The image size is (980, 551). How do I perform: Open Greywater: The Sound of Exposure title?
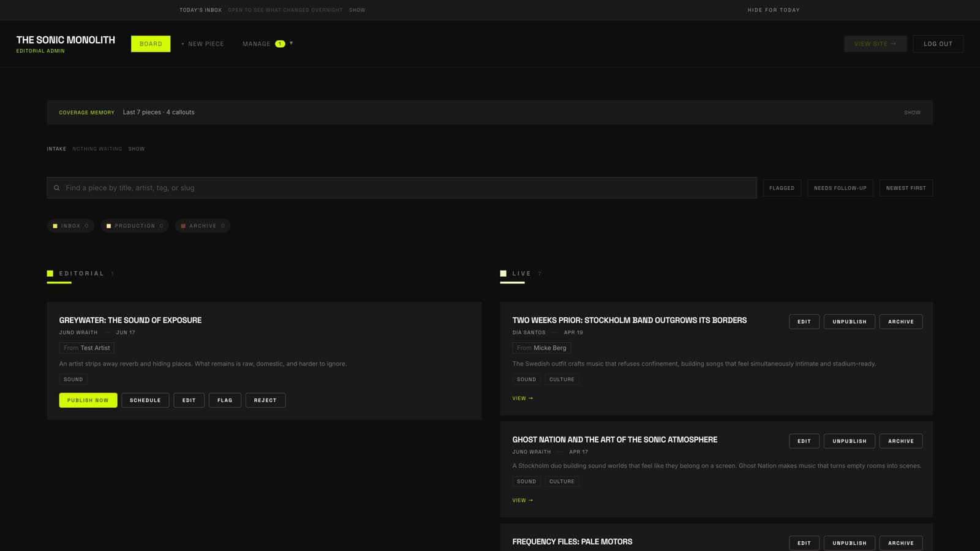[130, 320]
